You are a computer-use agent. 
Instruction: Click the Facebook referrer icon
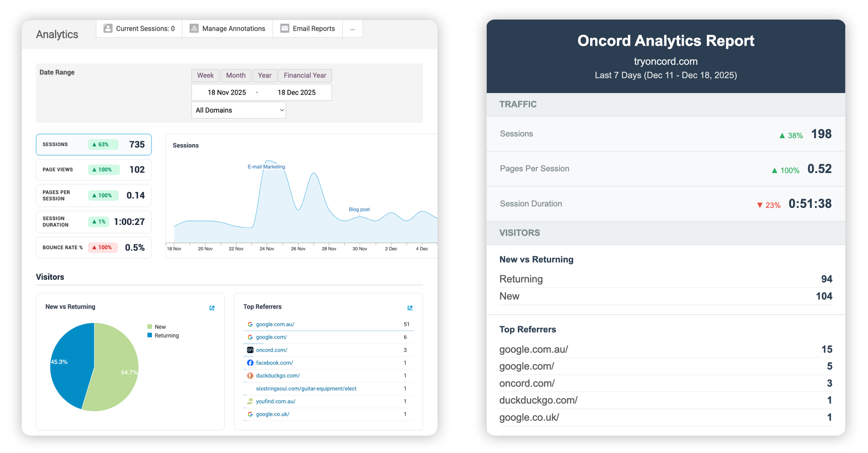point(250,363)
